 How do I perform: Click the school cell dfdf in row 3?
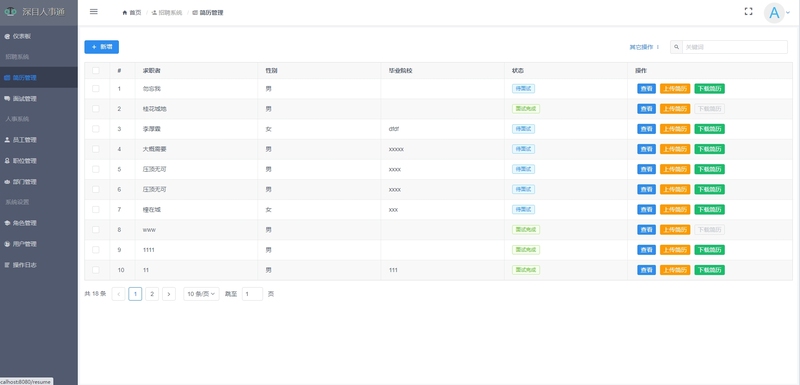394,129
